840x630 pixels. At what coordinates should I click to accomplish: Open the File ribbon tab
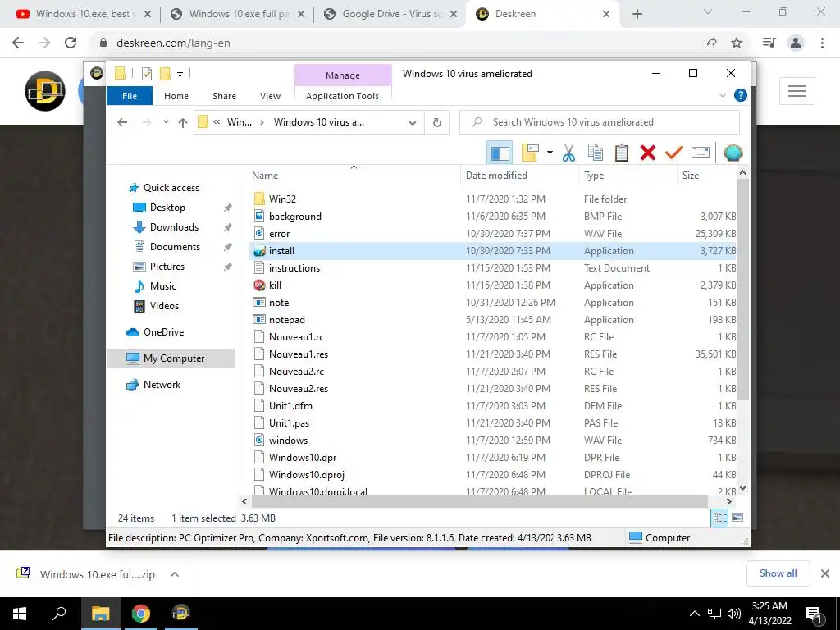tap(130, 96)
